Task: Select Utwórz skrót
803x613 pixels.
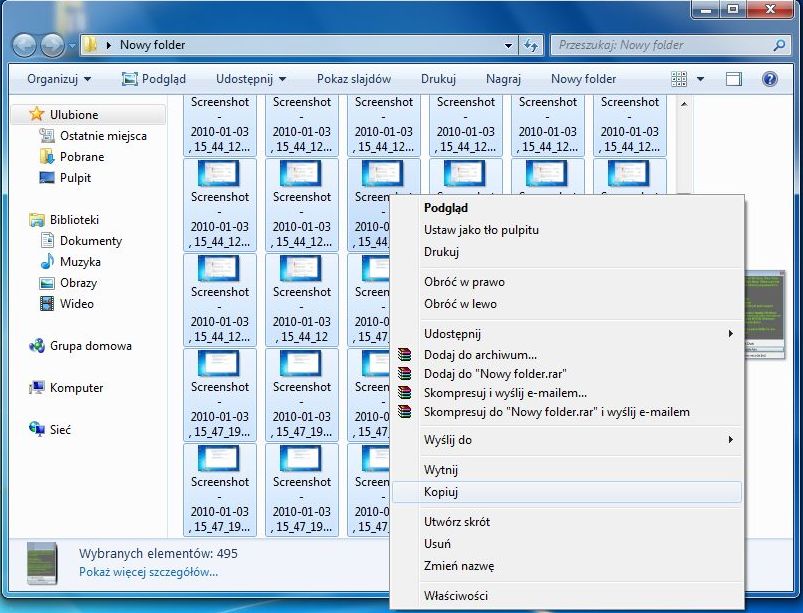Action: coord(566,521)
